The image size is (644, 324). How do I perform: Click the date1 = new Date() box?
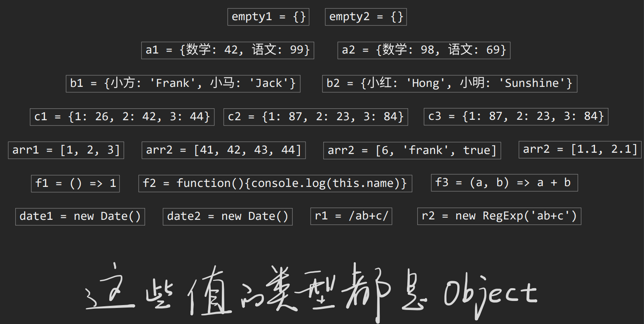[80, 217]
